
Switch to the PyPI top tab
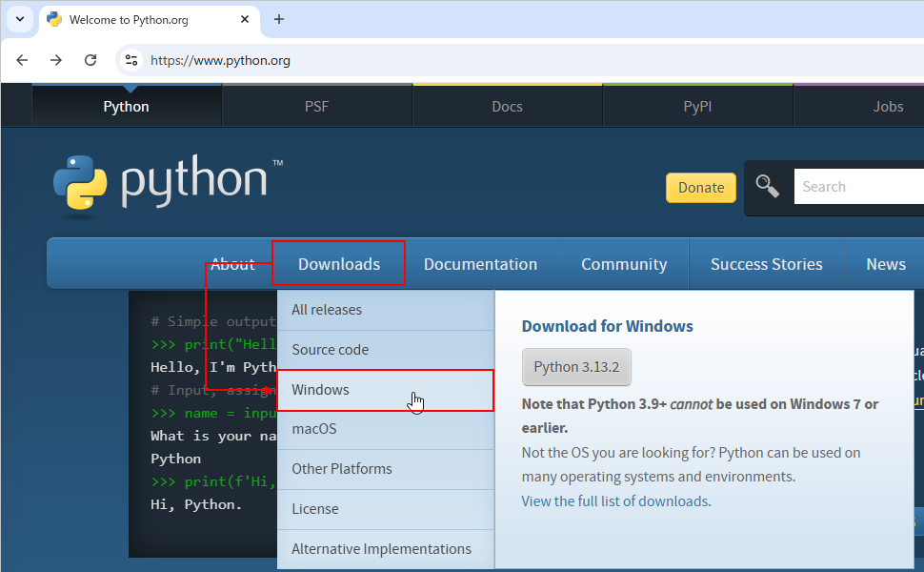click(697, 106)
